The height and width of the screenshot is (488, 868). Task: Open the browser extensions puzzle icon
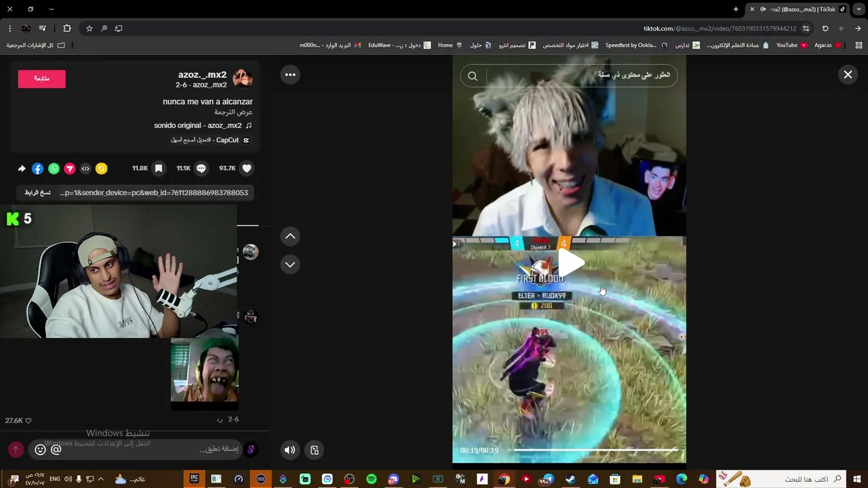[x=66, y=28]
